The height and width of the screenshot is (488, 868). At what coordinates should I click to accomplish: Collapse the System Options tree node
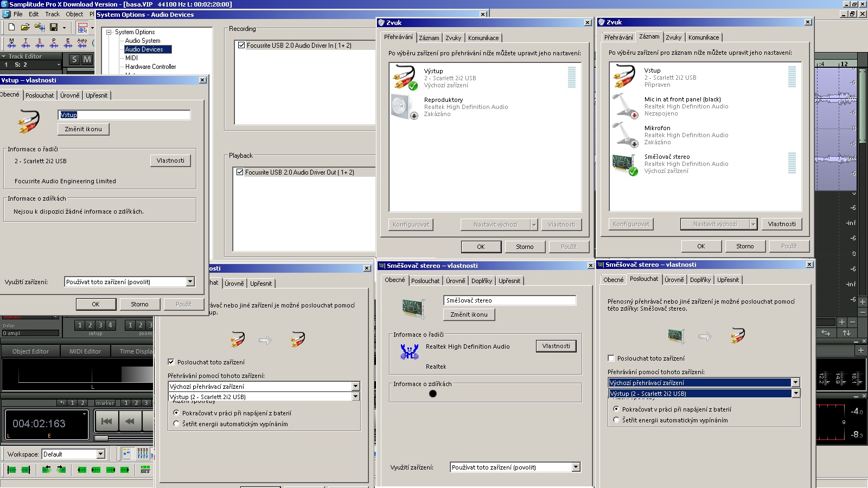click(109, 32)
